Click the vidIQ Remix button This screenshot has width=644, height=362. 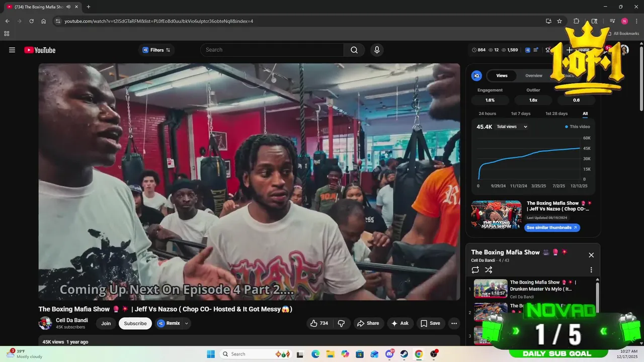[169, 323]
